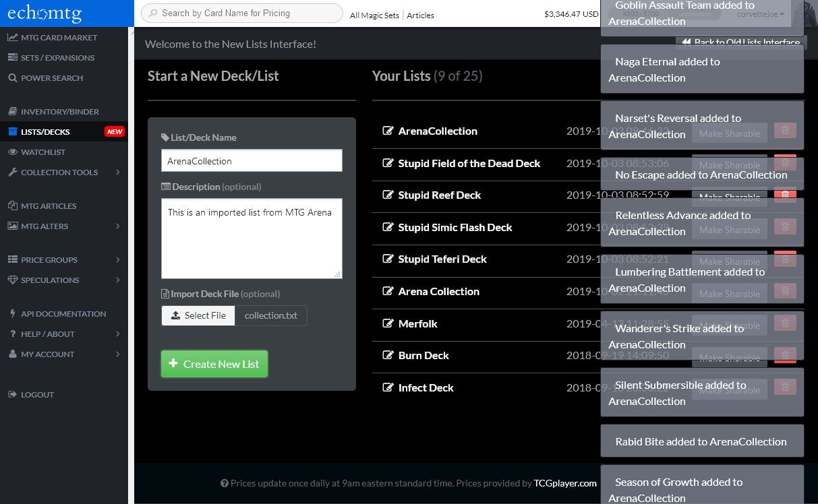
Task: Click the $3,346.47 USD total value
Action: pyautogui.click(x=571, y=14)
